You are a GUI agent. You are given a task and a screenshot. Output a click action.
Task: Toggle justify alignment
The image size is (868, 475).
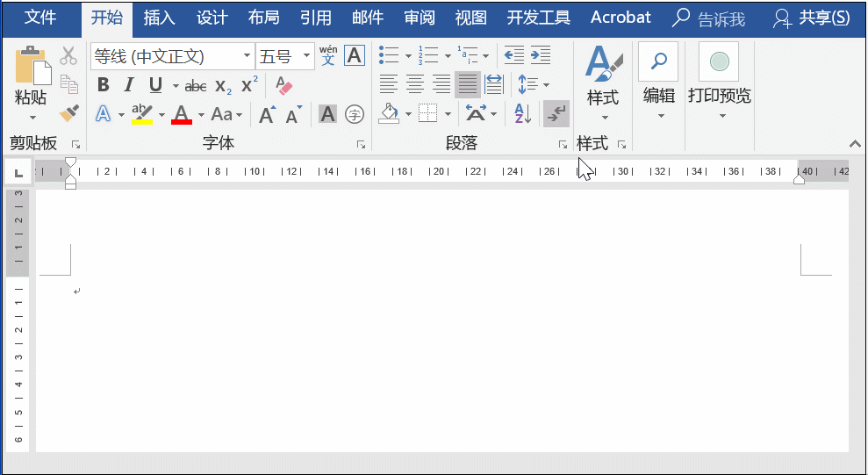pyautogui.click(x=467, y=84)
